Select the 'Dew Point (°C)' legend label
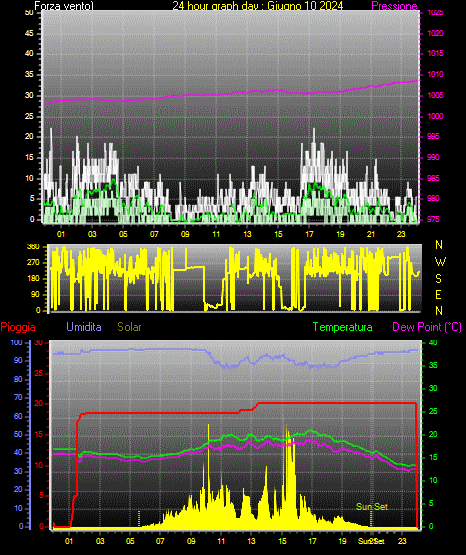Viewport: 466px width, 555px height. coord(427,327)
